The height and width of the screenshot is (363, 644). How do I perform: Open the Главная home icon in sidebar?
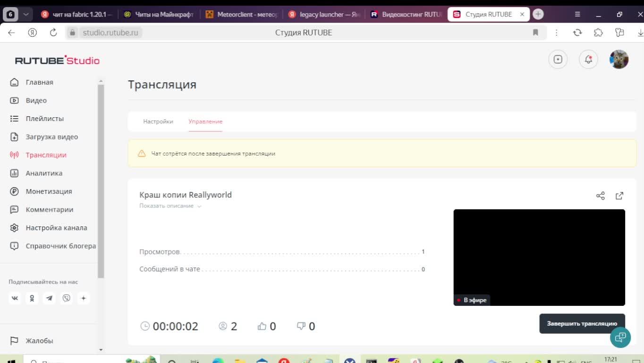click(14, 82)
